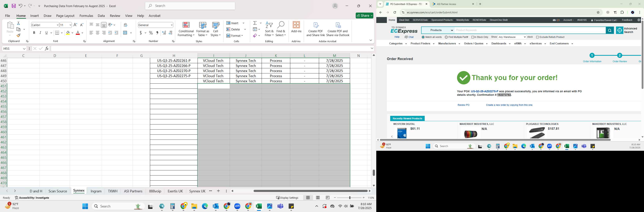This screenshot has height=212, width=644.
Task: Click the Percent Style icon
Action: (x=151, y=33)
